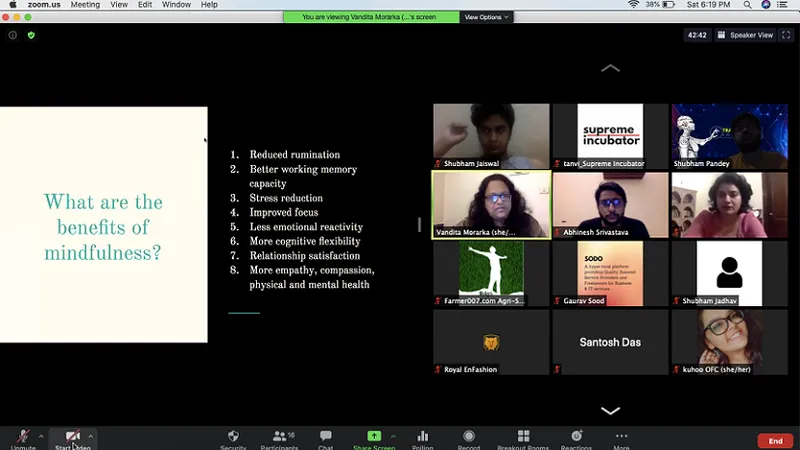Select Santosh Das tile
Image resolution: width=800 pixels, height=450 pixels.
[610, 342]
